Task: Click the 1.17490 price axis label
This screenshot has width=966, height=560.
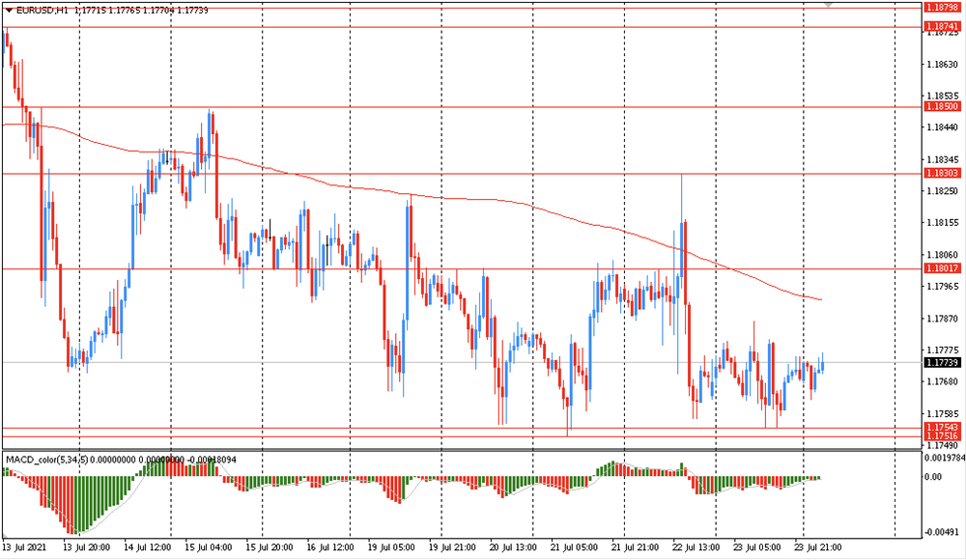Action: [943, 445]
